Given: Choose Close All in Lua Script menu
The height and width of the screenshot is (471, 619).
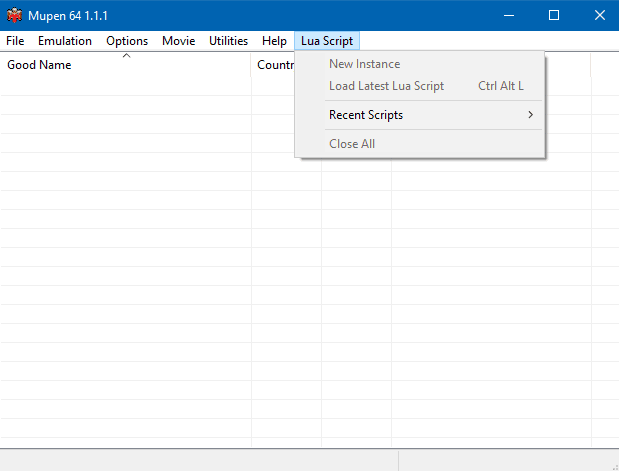Looking at the screenshot, I should tap(420, 144).
